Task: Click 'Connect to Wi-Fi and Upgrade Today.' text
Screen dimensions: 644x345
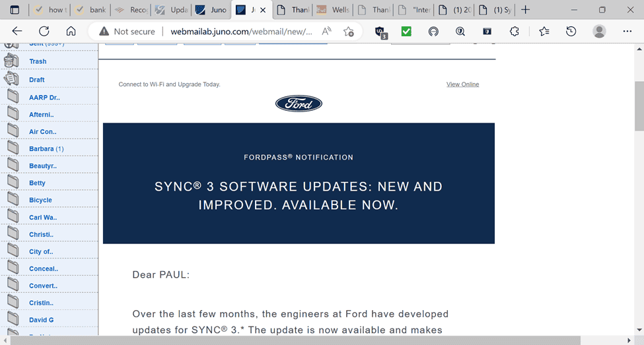Action: point(170,84)
